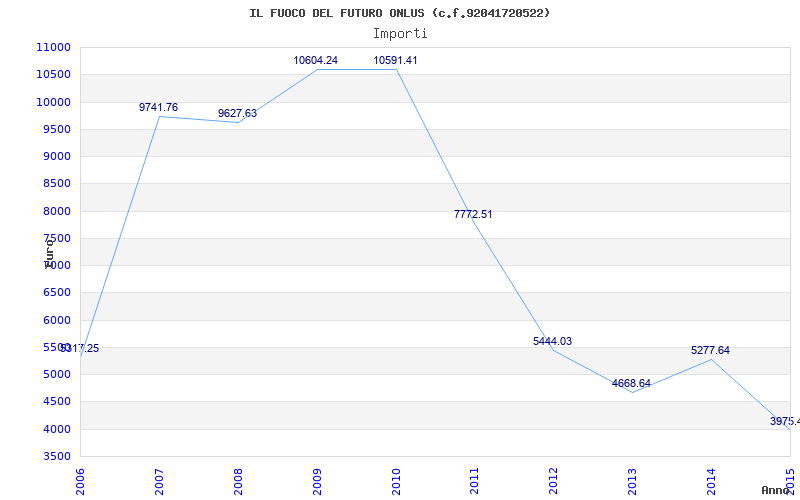Select the 10591.41 data label
Viewport: 800px width, 500px height.
(395, 60)
